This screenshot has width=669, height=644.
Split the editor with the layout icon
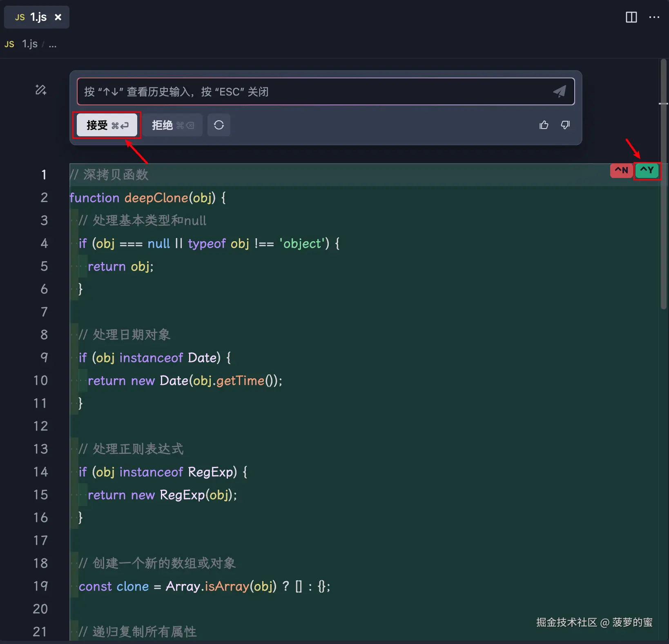[x=631, y=17]
